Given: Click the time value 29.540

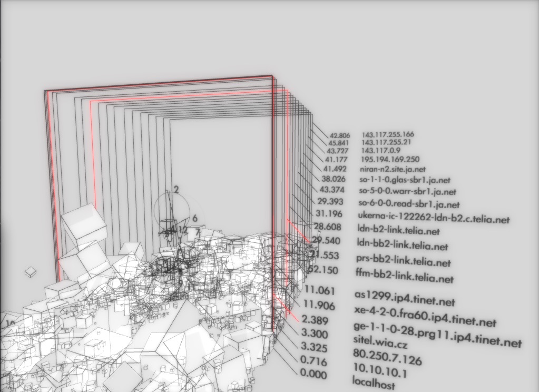Looking at the screenshot, I should pos(326,240).
